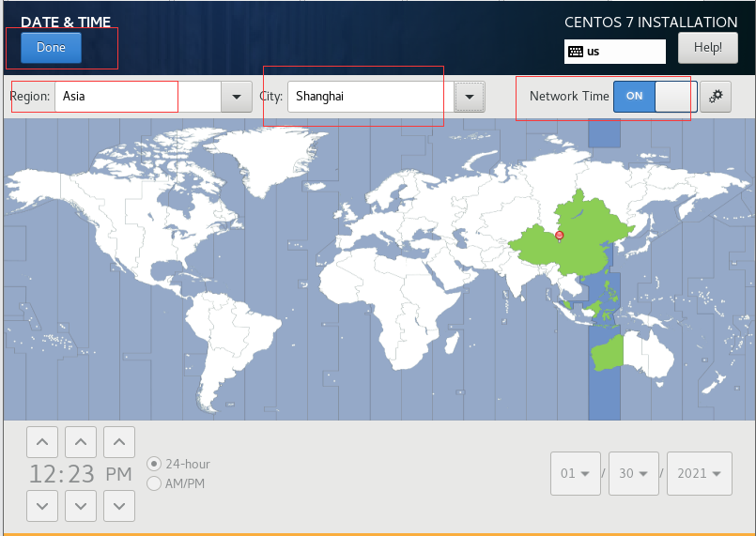
Task: Decrease the hours with down arrow
Action: click(x=42, y=506)
